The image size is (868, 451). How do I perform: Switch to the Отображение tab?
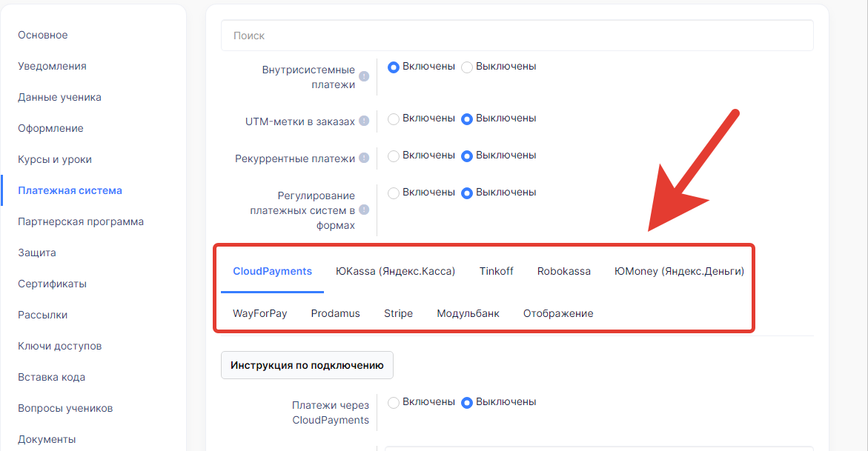click(x=558, y=313)
